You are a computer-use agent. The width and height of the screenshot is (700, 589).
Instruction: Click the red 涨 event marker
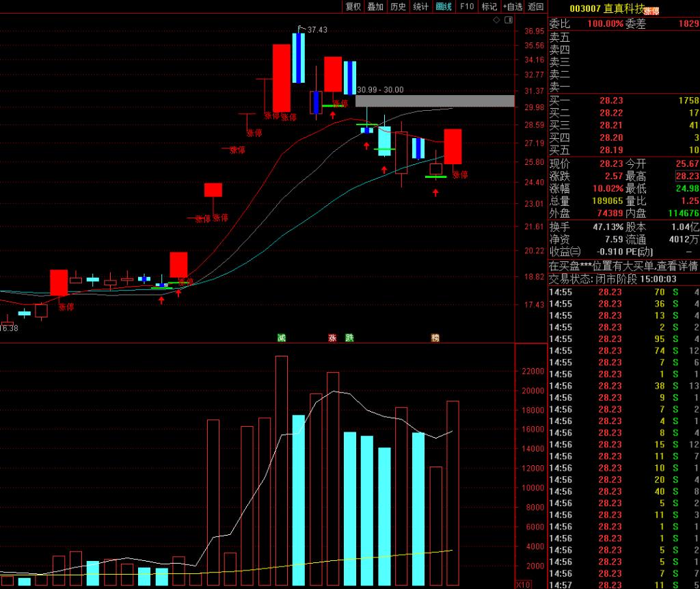(x=333, y=338)
